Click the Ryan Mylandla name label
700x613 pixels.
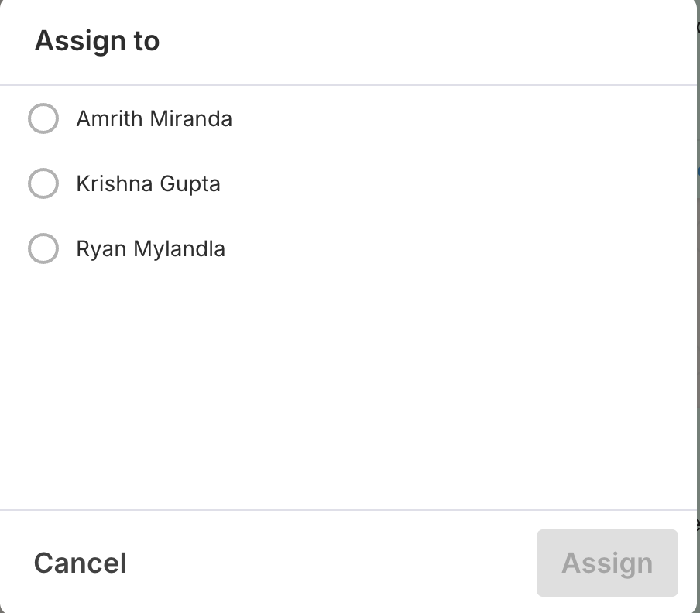150,249
